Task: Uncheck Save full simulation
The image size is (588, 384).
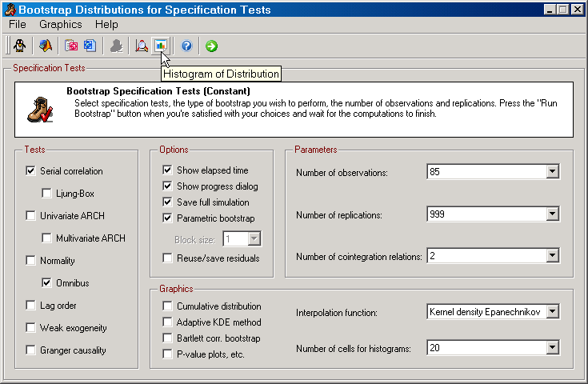Action: 167,202
